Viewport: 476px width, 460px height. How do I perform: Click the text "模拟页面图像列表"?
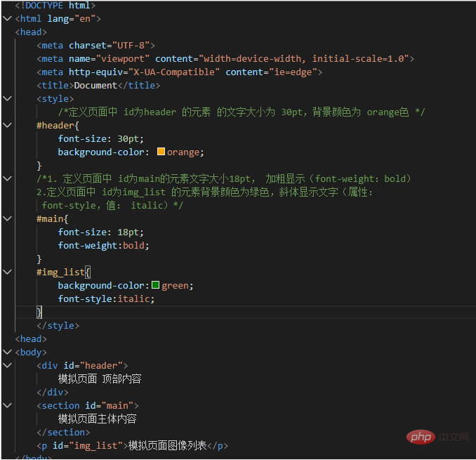point(168,445)
